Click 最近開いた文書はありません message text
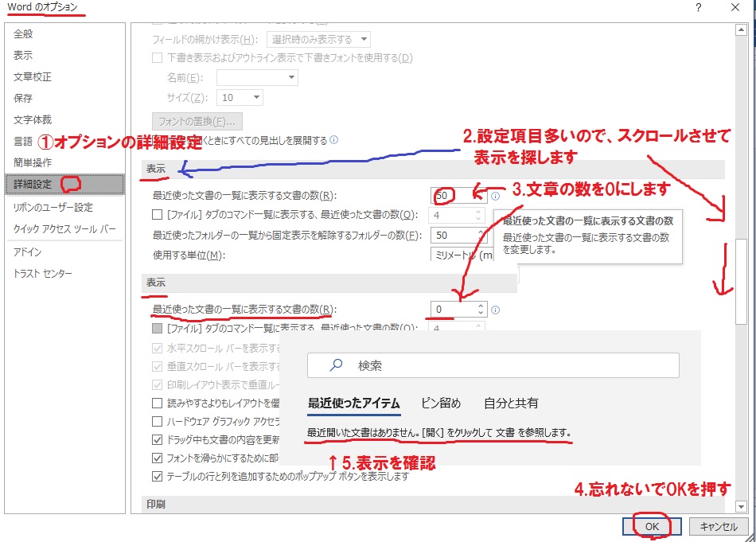 tap(439, 432)
